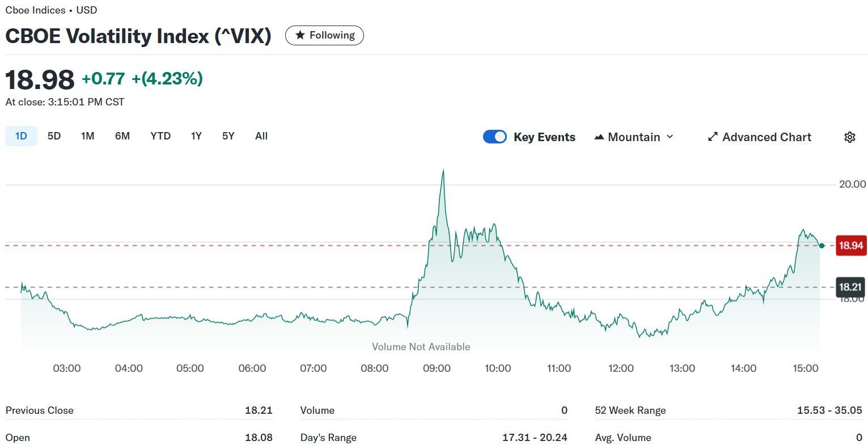Click the expand arrows icon for Advanced Chart

pos(713,137)
